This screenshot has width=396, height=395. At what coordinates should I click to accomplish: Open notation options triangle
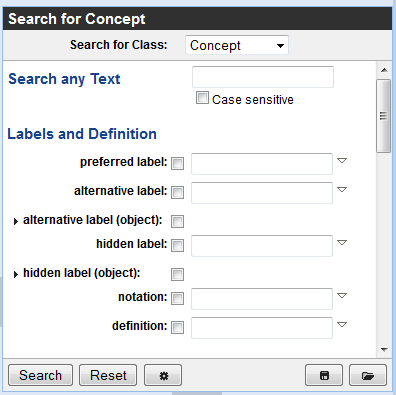342,296
